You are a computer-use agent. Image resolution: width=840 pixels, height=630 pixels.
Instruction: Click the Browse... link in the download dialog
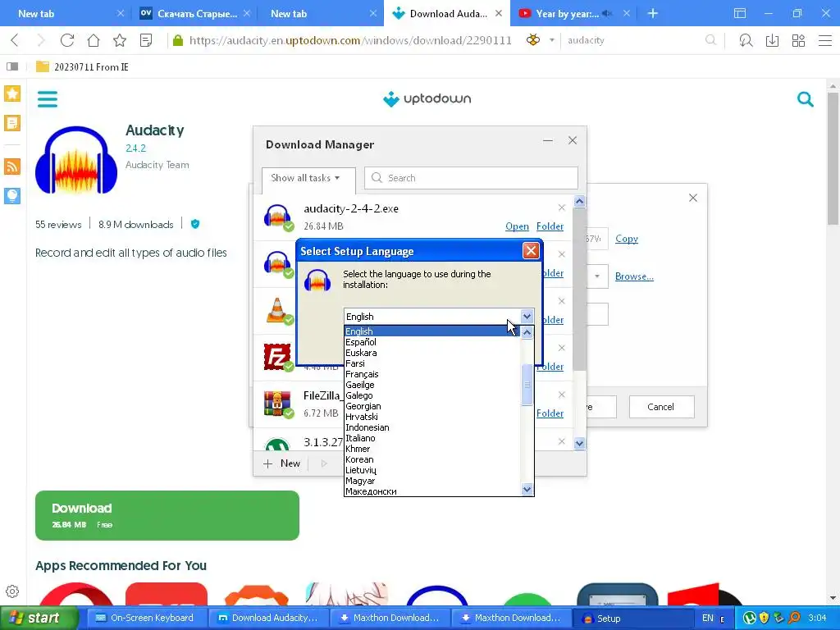[x=634, y=276]
